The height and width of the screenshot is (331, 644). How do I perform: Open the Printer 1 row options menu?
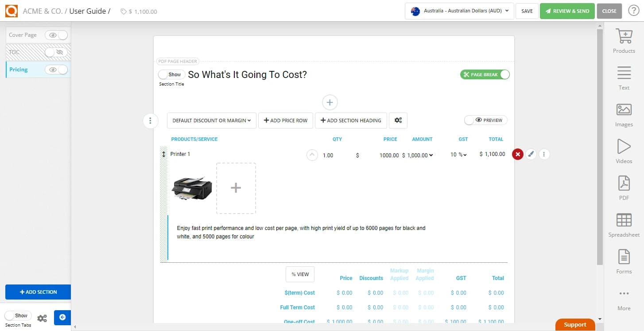(544, 154)
